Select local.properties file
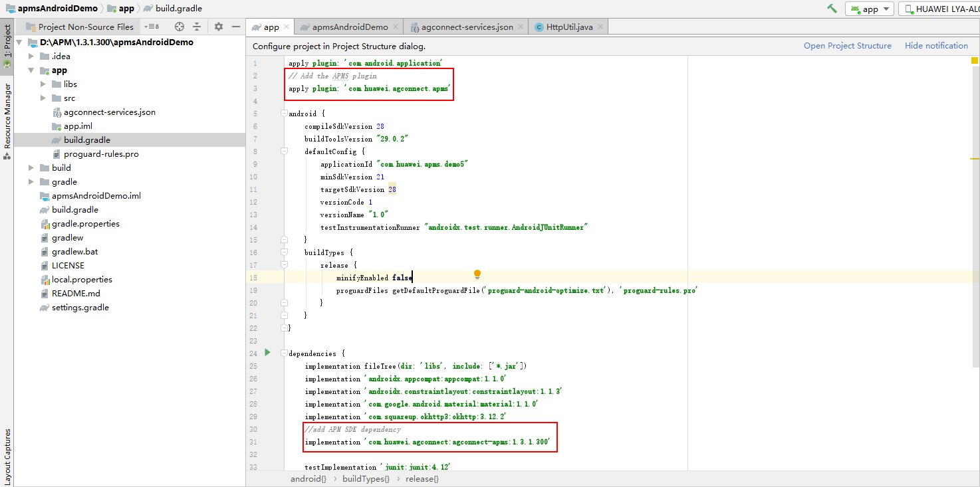Viewport: 980px width, 487px height. click(82, 280)
